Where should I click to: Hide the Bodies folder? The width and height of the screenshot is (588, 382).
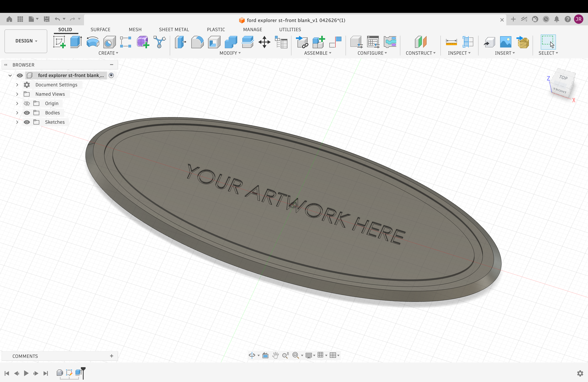click(27, 113)
